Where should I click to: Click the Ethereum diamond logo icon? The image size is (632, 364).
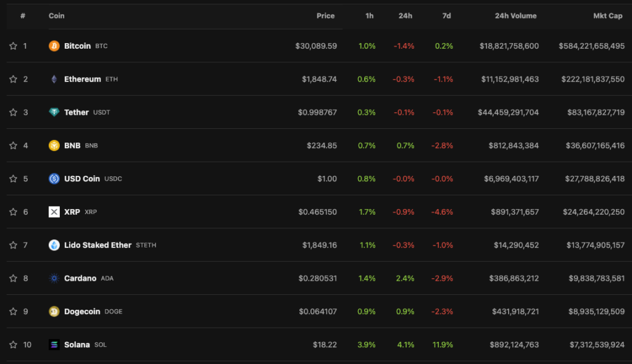(x=54, y=80)
